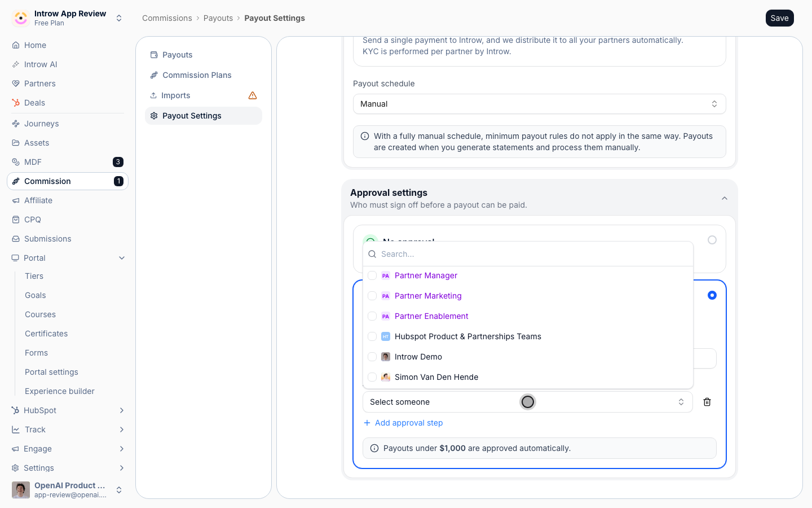Check Hubspot Product & Partnerships Teams checkbox

point(372,336)
